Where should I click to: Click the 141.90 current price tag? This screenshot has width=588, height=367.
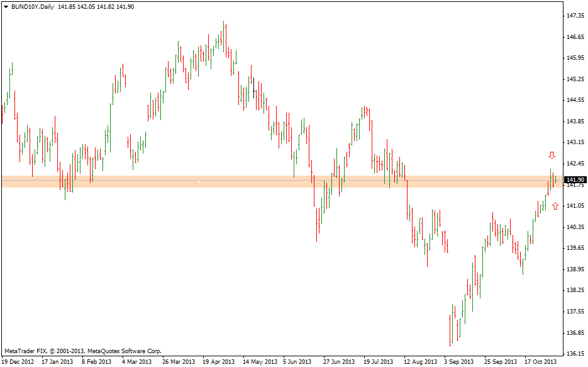pyautogui.click(x=575, y=180)
